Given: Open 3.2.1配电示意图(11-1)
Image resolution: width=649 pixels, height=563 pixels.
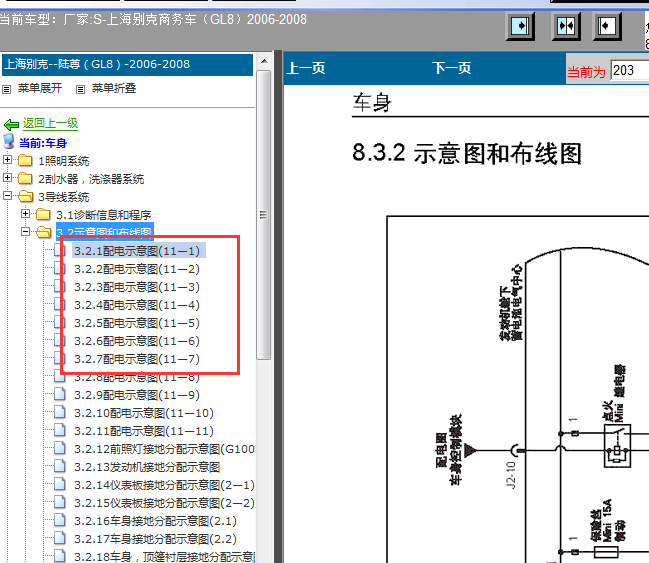Looking at the screenshot, I should pyautogui.click(x=137, y=251).
